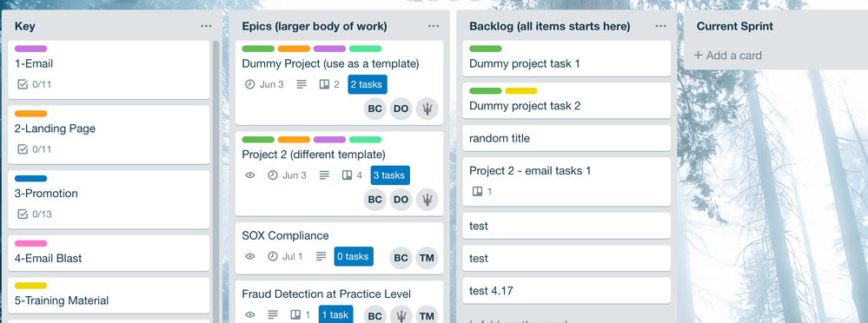Click Add a card in Current Sprint

click(728, 56)
